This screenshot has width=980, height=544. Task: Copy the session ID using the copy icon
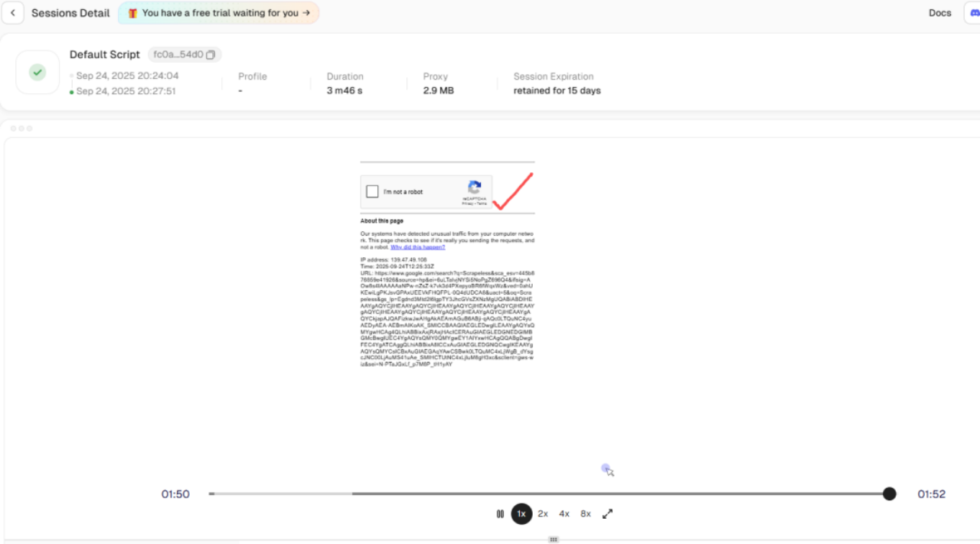coord(211,55)
